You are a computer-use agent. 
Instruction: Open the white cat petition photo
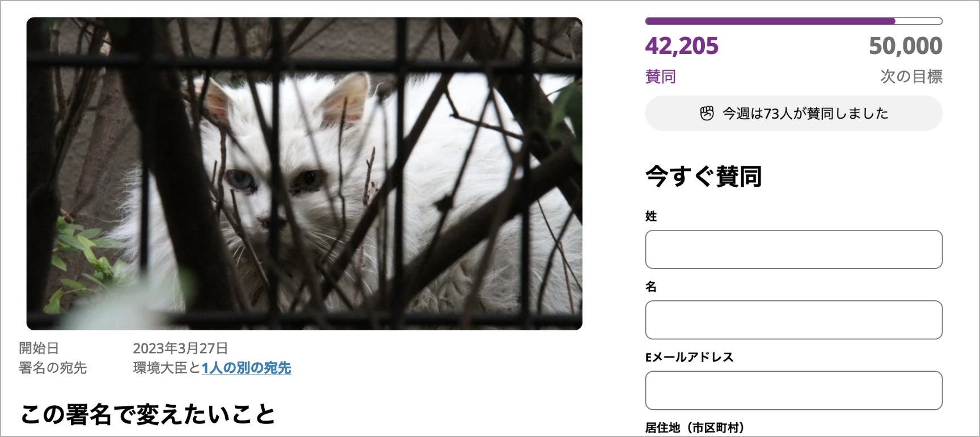click(x=305, y=174)
